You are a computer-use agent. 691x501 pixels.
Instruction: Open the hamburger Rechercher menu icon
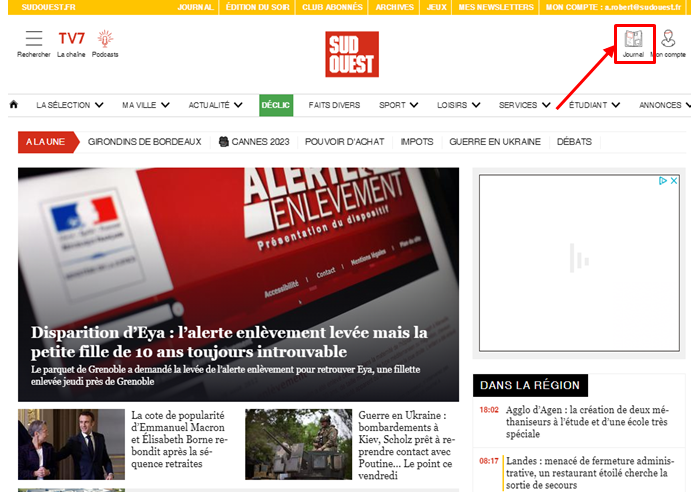[34, 39]
